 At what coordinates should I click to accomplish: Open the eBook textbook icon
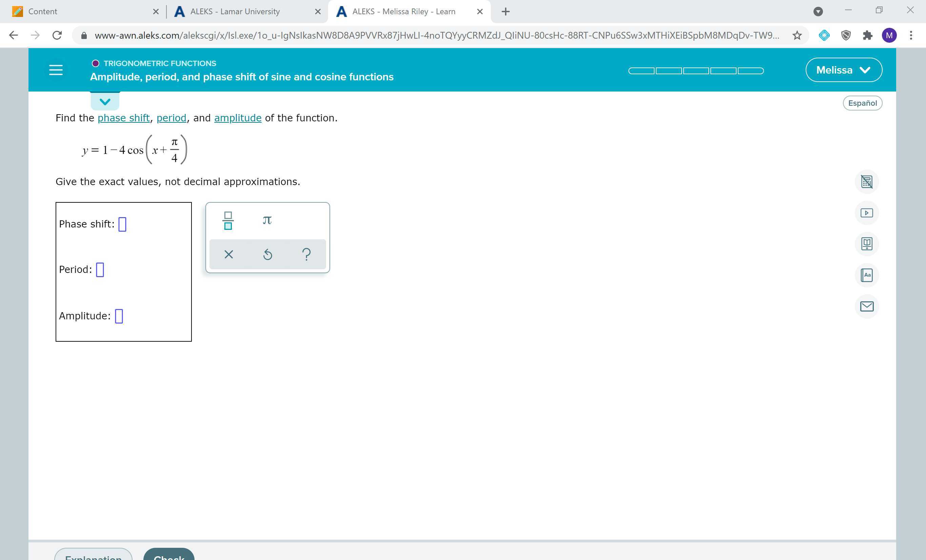[x=866, y=244]
